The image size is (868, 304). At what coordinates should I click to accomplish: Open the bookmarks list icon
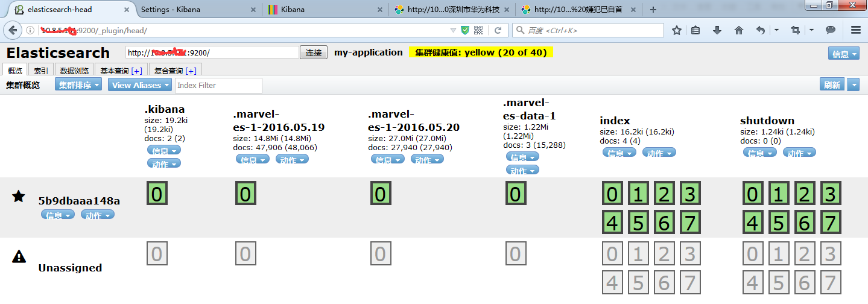click(695, 30)
